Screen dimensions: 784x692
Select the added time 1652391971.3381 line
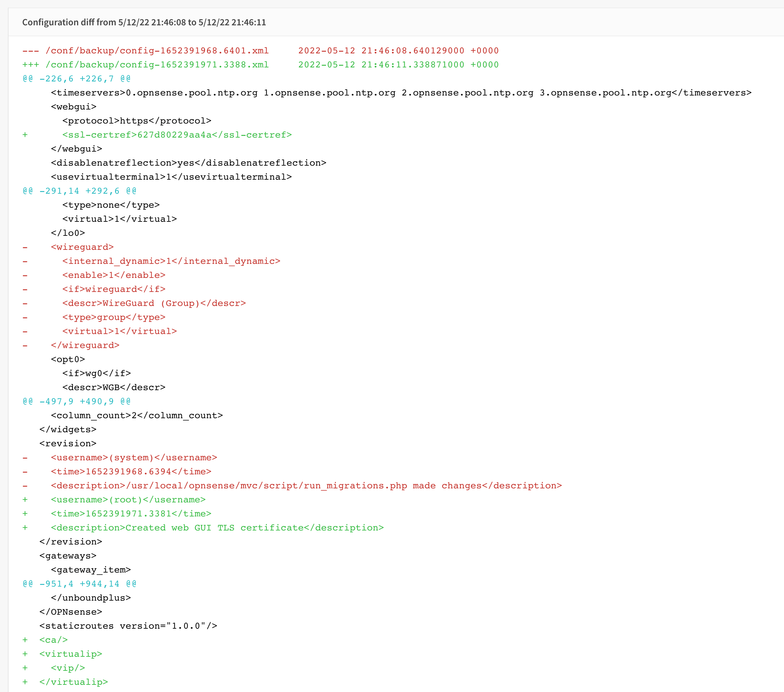click(x=131, y=513)
